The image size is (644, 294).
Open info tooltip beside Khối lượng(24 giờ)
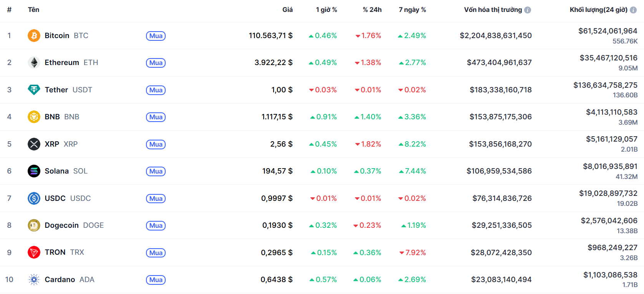click(633, 10)
